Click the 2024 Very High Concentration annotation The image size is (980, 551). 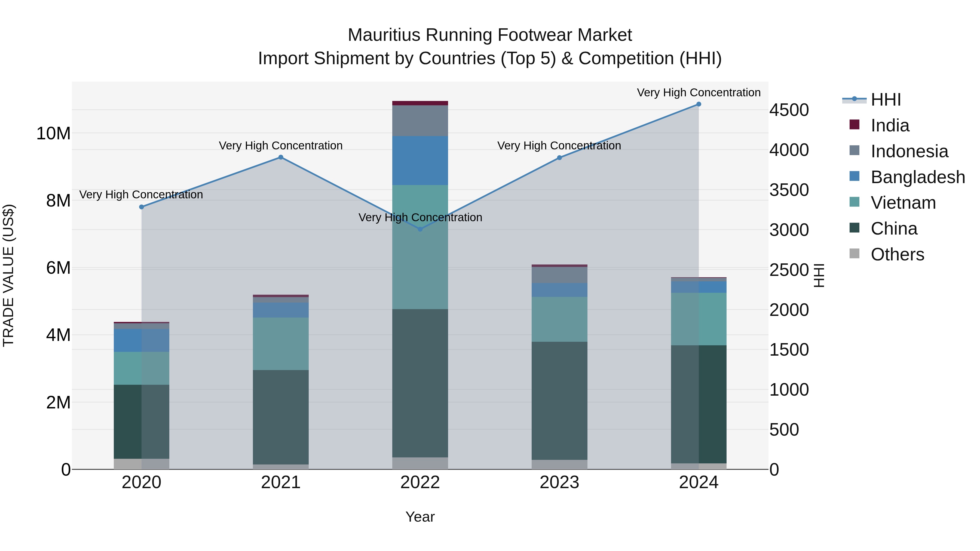pyautogui.click(x=699, y=93)
